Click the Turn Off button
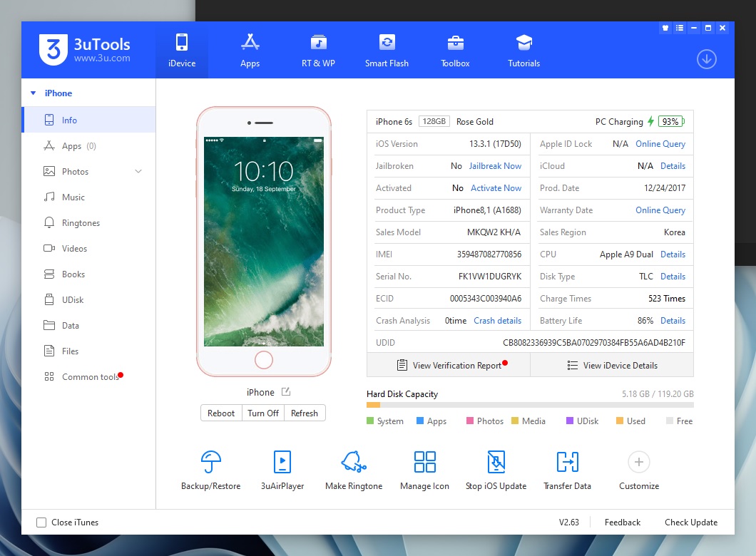Screen dimensions: 756x556 (262, 413)
